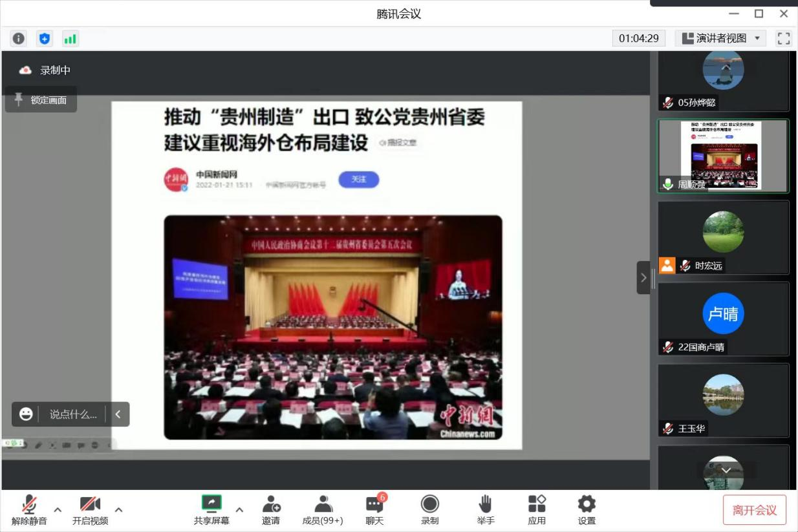Screen dimensions: 798x532
Task: Expand audio options arrow beside 解除静音
Action: point(58,509)
